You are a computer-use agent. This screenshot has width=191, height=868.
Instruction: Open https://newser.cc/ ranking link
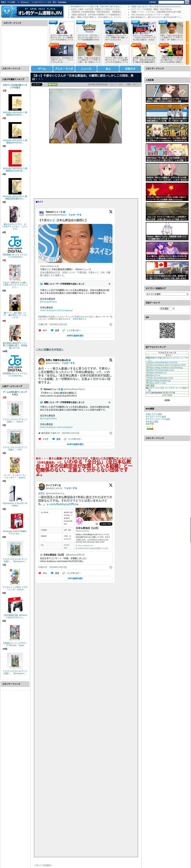click(157, 373)
